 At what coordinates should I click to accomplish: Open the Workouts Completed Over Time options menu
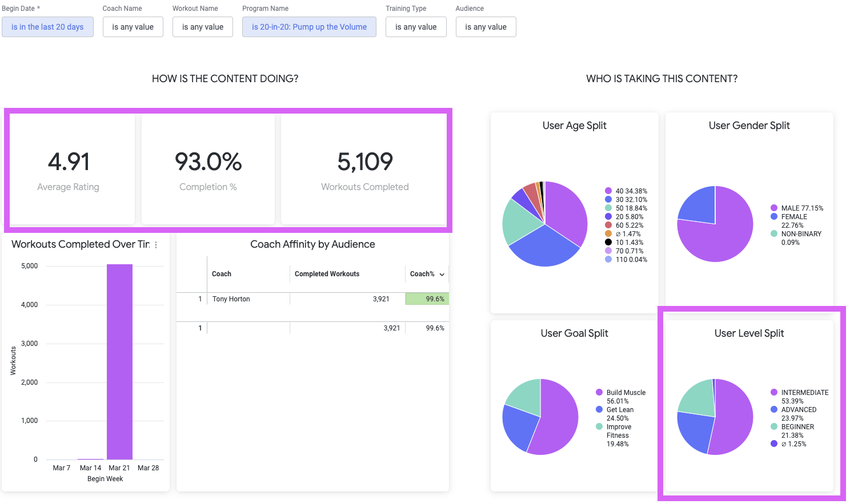coord(156,244)
